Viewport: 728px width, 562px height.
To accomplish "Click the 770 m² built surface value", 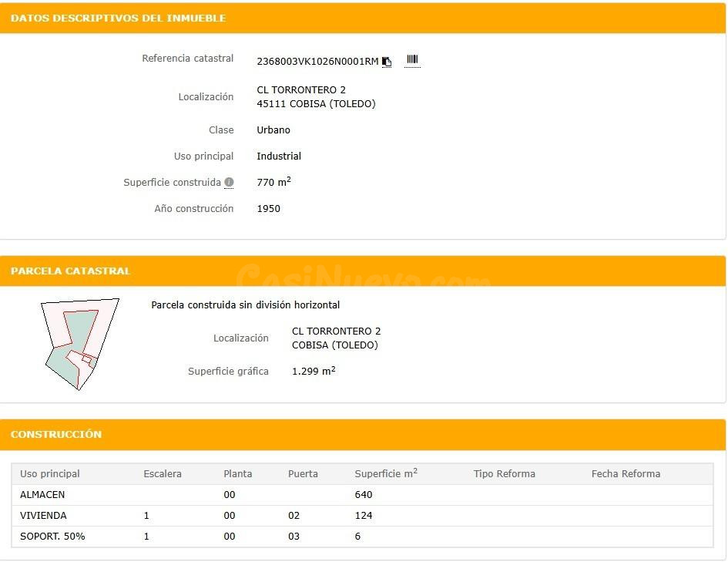I will tap(274, 182).
